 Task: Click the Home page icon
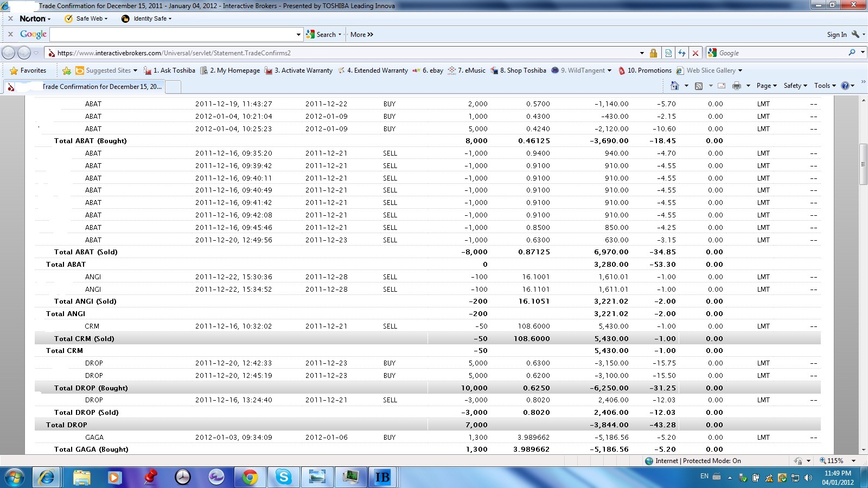click(x=674, y=86)
